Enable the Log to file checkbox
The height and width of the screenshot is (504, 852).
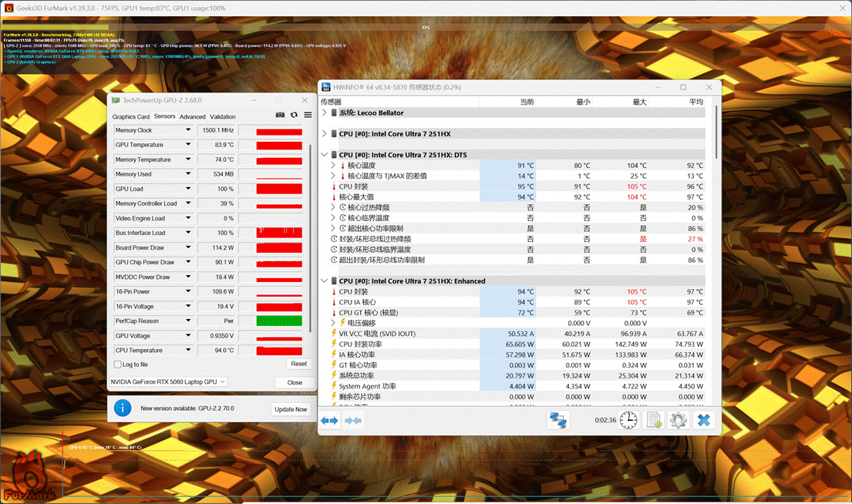point(117,365)
